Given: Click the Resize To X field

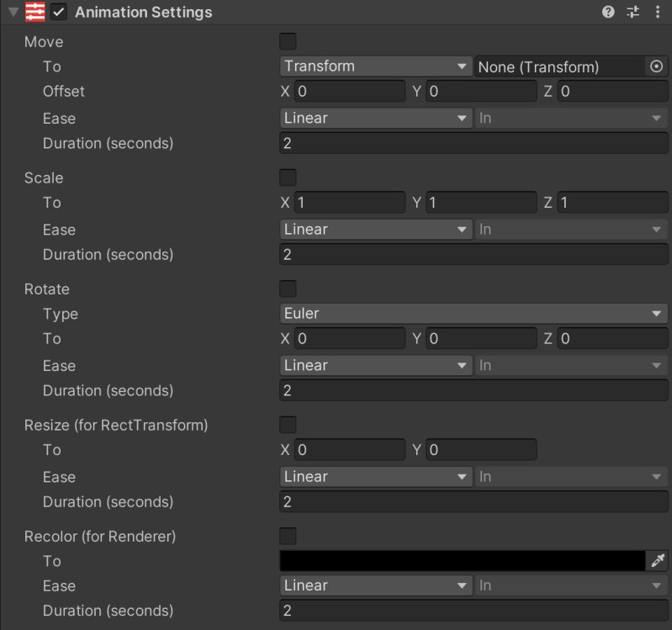Looking at the screenshot, I should [x=350, y=449].
